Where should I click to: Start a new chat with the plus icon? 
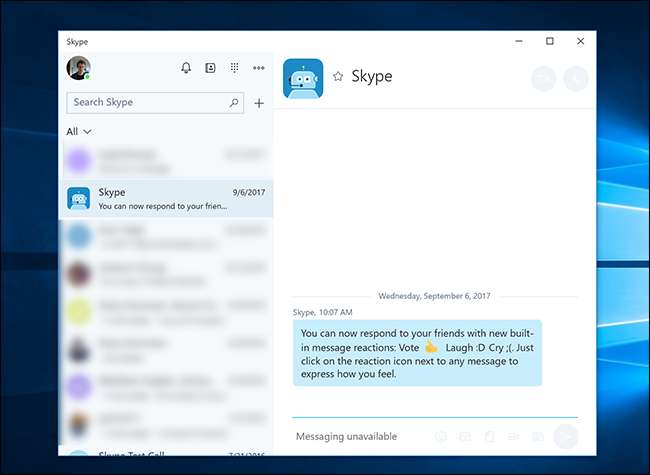(x=259, y=103)
